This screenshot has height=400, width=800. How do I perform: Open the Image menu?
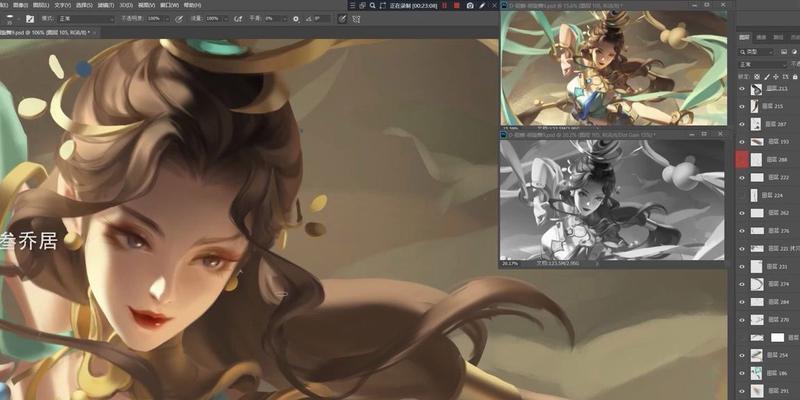[21, 5]
